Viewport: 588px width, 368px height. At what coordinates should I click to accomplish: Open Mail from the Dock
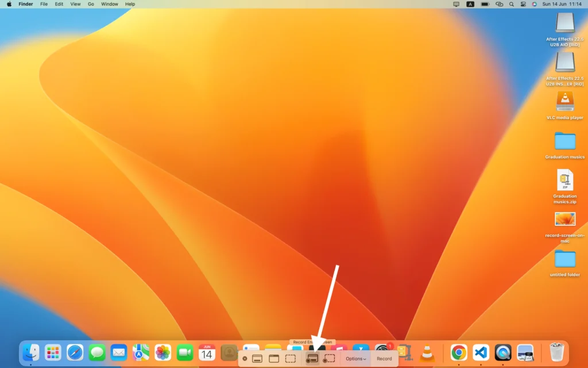119,353
